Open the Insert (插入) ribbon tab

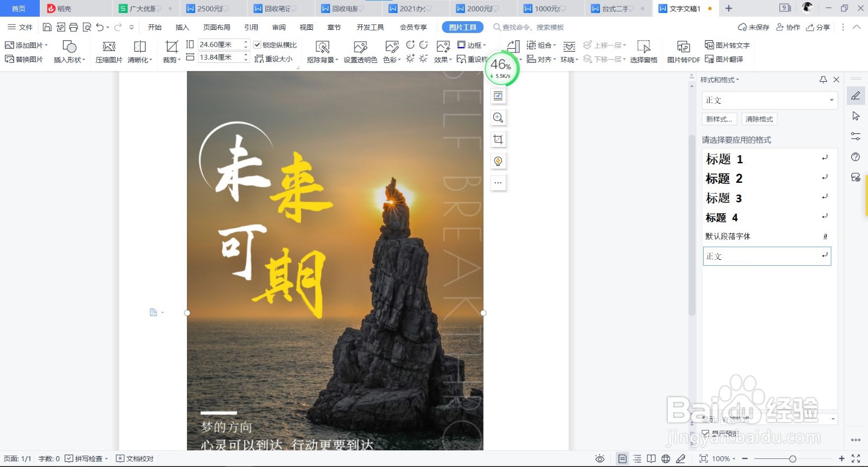(x=182, y=27)
